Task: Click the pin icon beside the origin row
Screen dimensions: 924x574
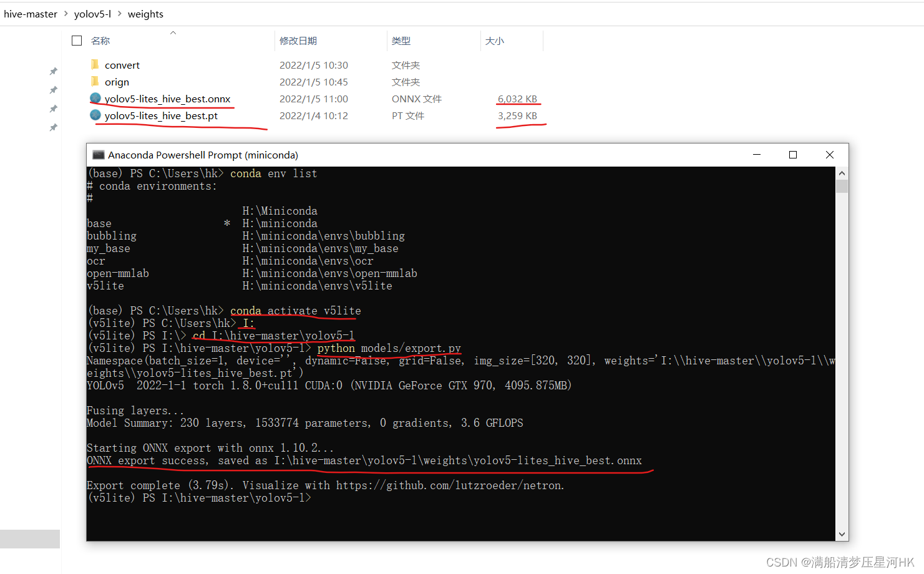Action: pyautogui.click(x=54, y=90)
